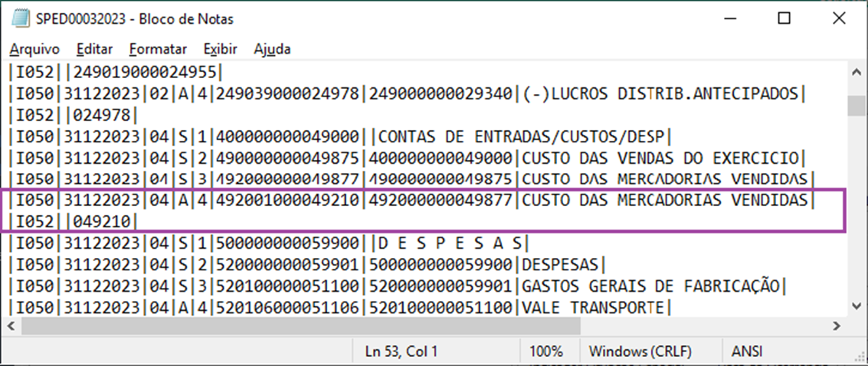Maximize the Bloco de Notas window
Image resolution: width=868 pixels, height=366 pixels.
[784, 18]
